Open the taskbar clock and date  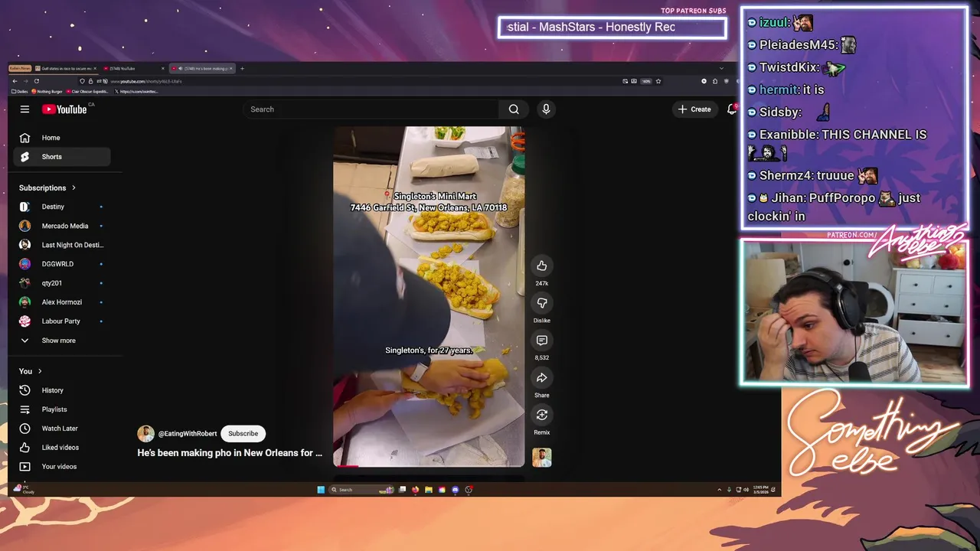point(760,490)
